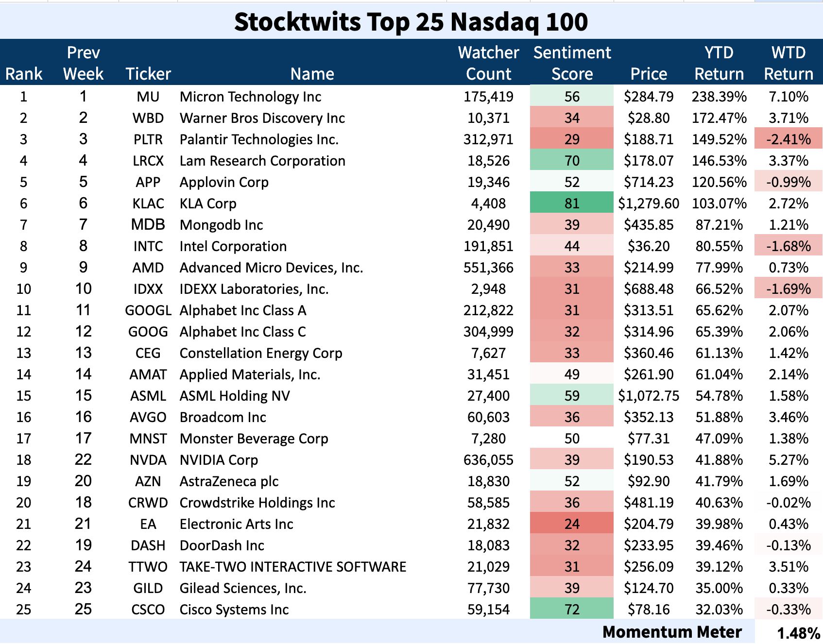The height and width of the screenshot is (644, 823).
Task: Click the "MU" ticker cell
Action: [148, 97]
